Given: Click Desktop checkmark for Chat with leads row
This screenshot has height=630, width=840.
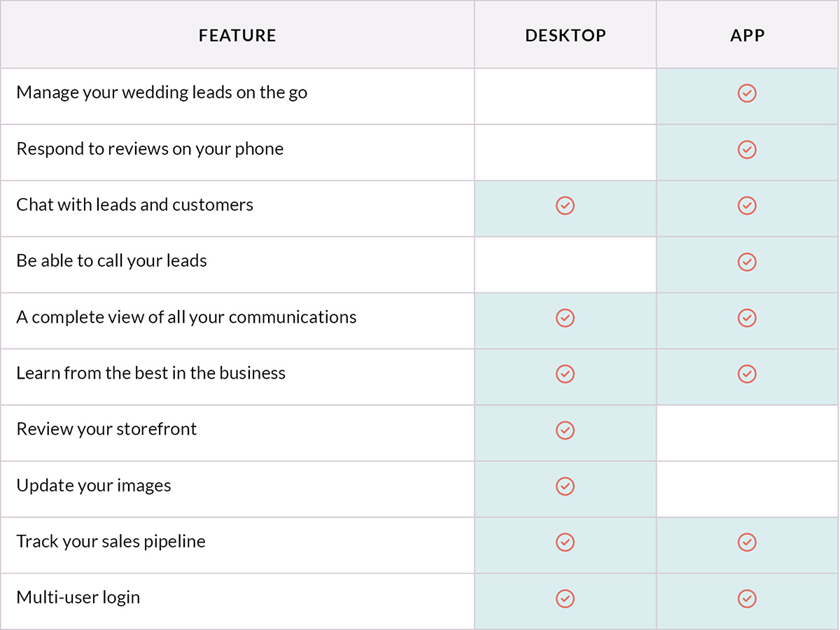Looking at the screenshot, I should [565, 205].
